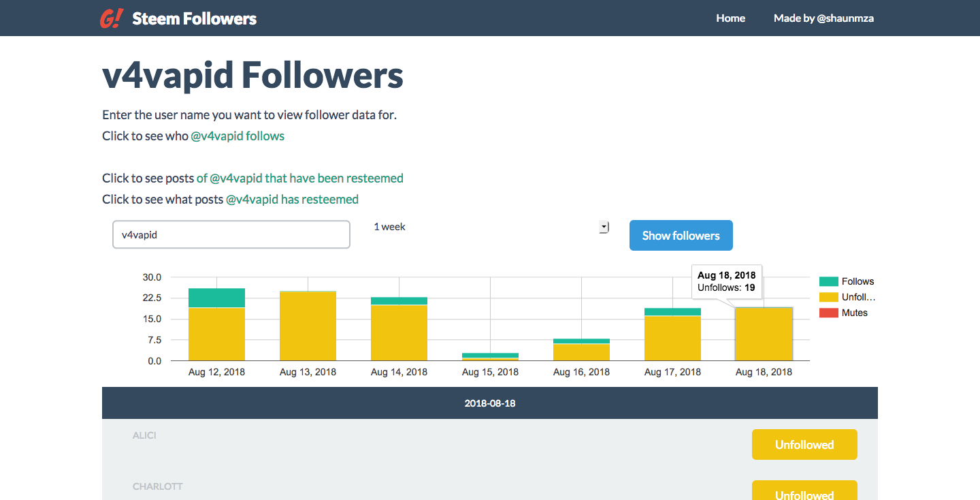Click the Aug 17, 2018 axis label
The image size is (980, 500).
[672, 372]
